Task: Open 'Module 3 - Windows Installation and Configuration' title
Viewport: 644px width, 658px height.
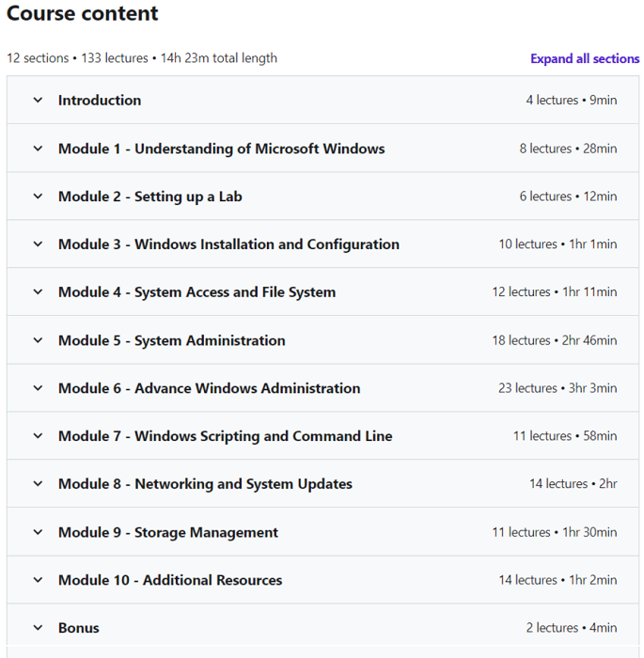Action: click(228, 244)
